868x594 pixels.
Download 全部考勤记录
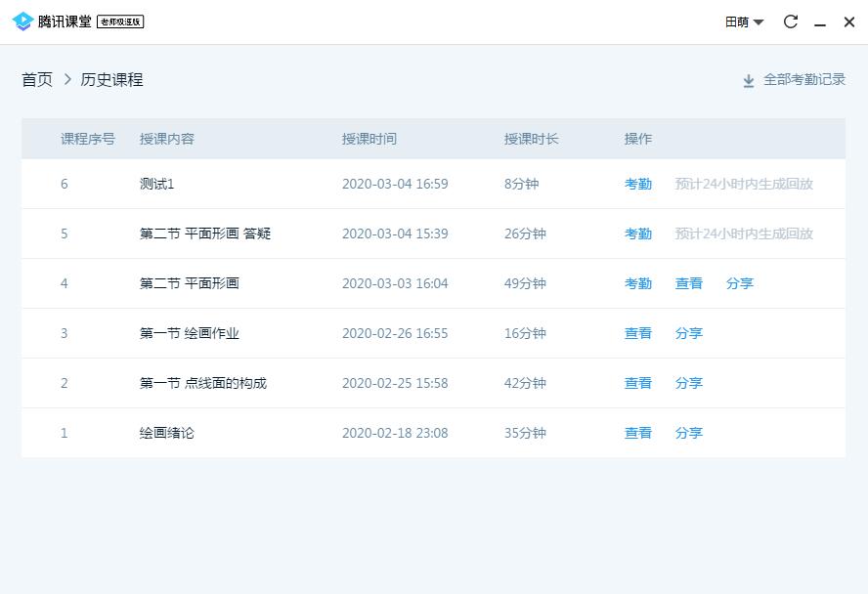803,80
